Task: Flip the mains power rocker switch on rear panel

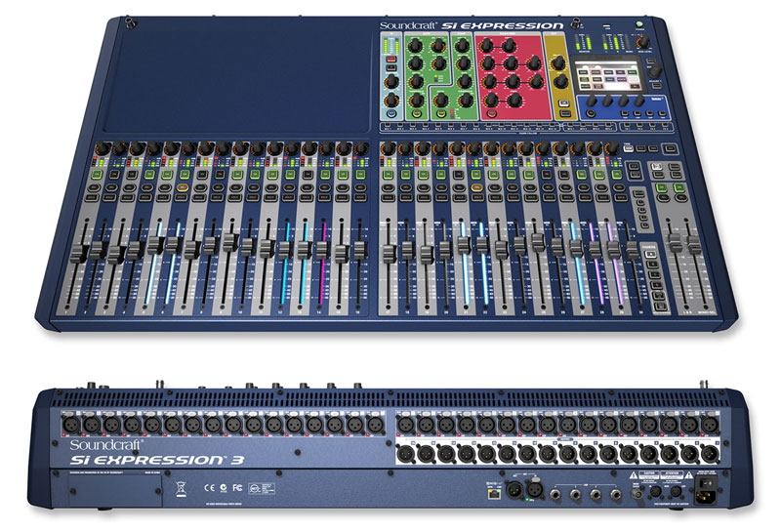Action: (706, 483)
